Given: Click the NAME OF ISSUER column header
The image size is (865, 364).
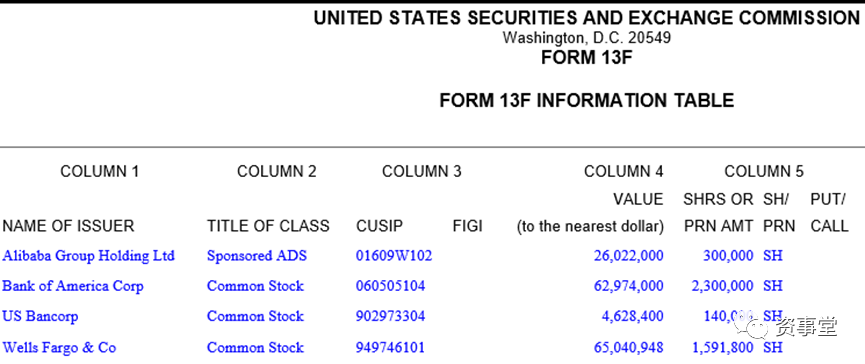Looking at the screenshot, I should (x=68, y=226).
